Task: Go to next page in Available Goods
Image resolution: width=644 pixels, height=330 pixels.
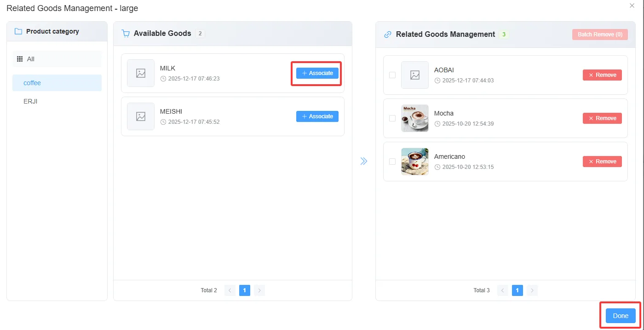Action: point(259,290)
